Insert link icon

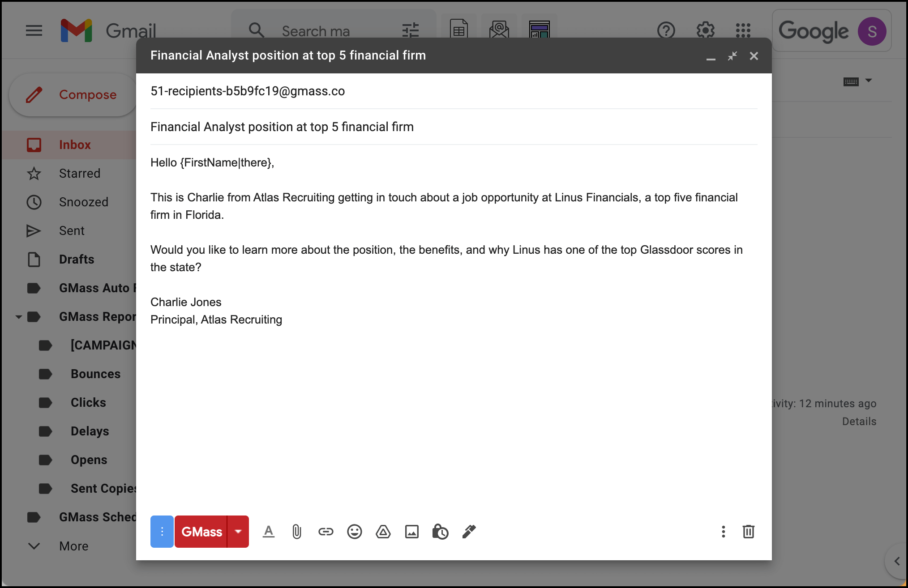(x=326, y=532)
